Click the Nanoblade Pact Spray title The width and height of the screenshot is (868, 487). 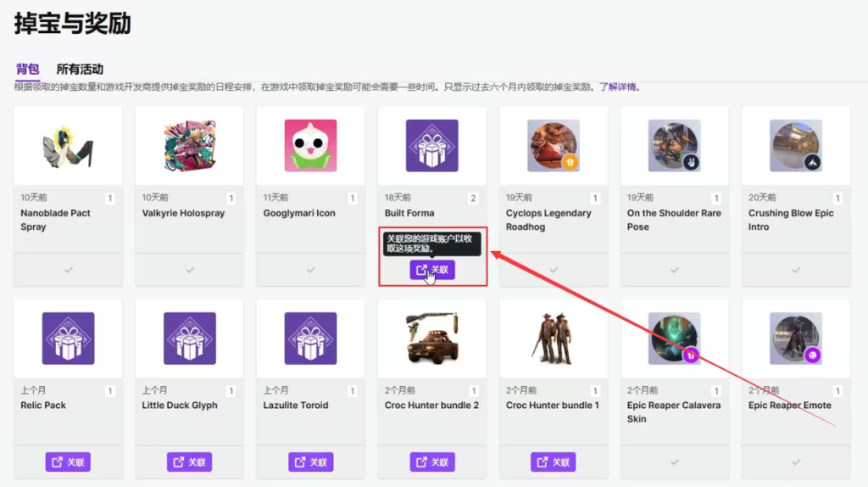[55, 220]
